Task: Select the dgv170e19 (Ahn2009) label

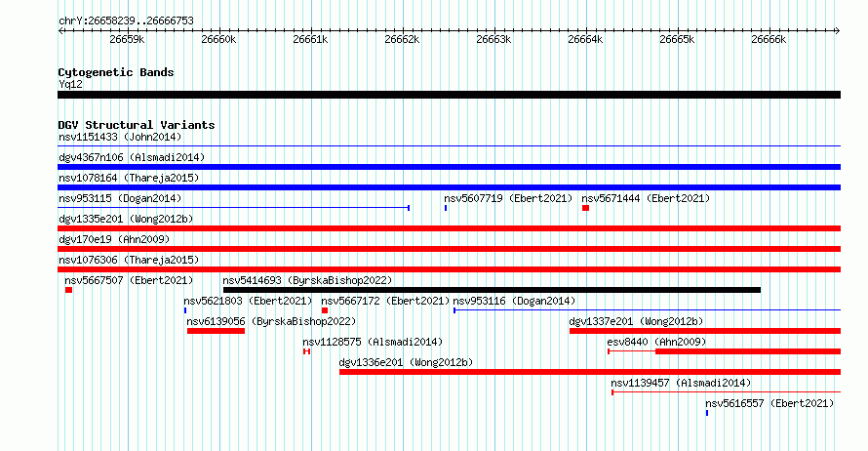Action: (114, 239)
